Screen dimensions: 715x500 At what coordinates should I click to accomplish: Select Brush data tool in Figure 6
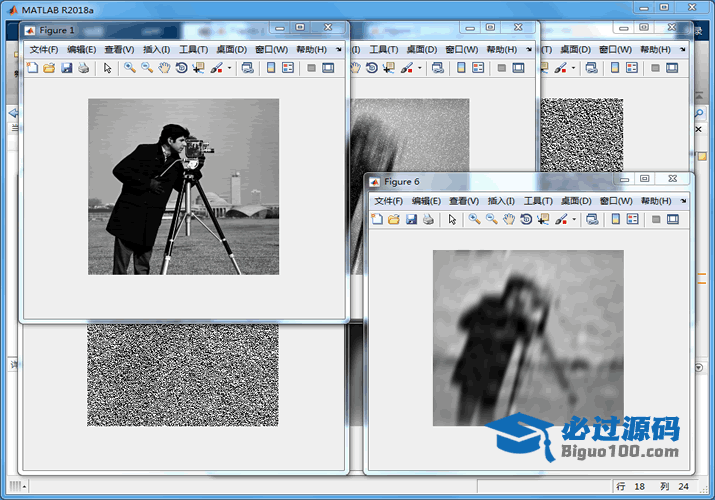[x=561, y=220]
